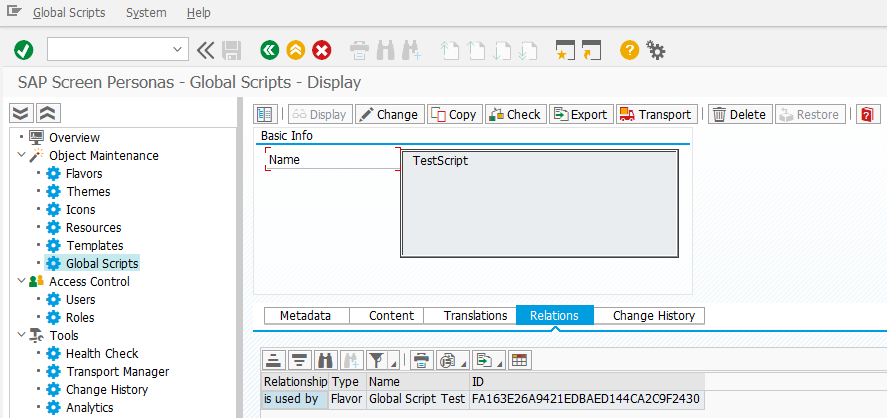This screenshot has width=887, height=418.
Task: Click the Generate Shortcut icon
Action: tap(591, 50)
